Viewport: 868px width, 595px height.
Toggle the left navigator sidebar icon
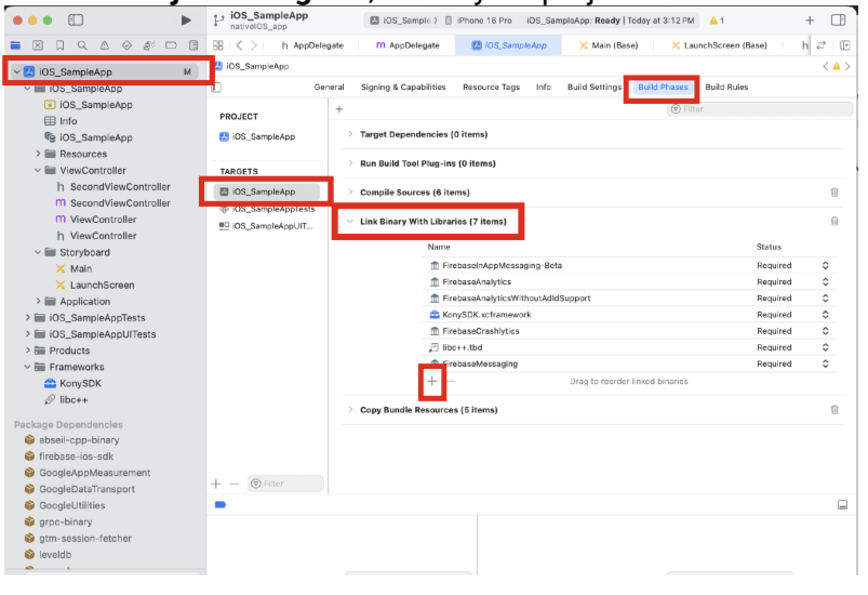click(x=76, y=21)
